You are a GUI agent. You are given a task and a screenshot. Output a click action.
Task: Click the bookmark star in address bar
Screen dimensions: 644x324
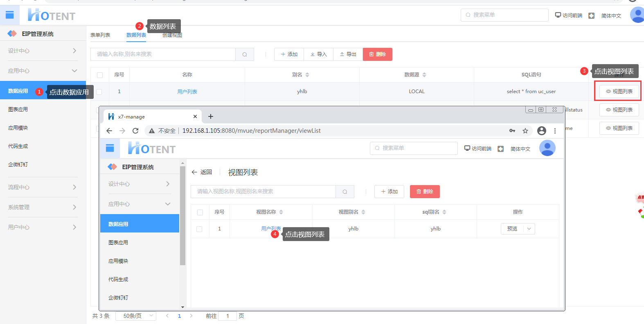coord(525,131)
